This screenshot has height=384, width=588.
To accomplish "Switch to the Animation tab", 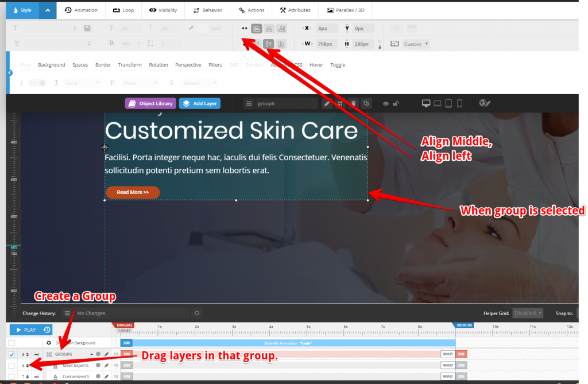I will (82, 10).
